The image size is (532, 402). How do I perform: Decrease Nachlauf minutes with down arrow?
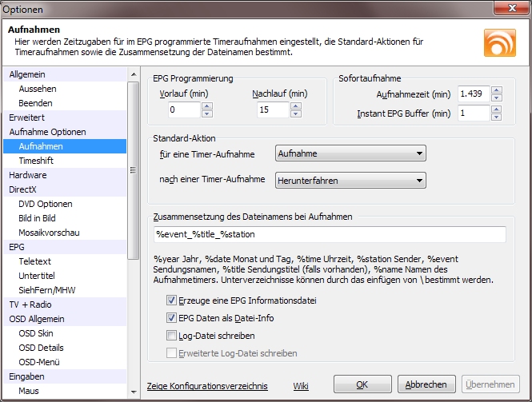[295, 113]
